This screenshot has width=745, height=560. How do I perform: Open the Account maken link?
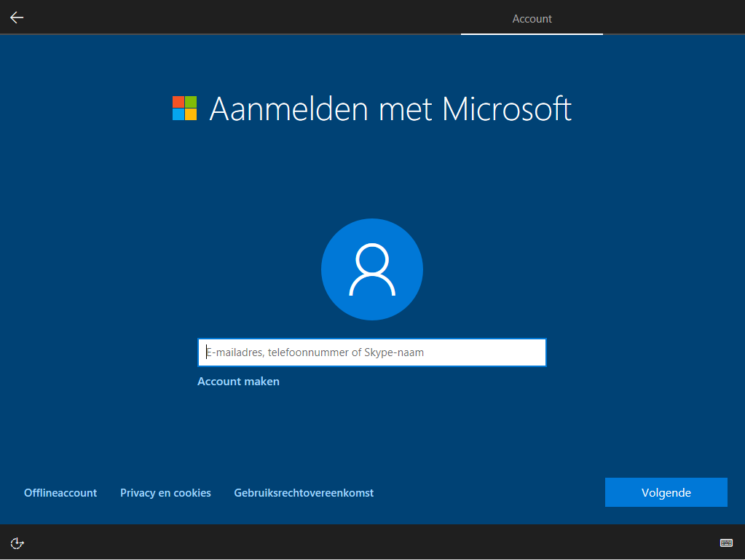[x=238, y=382]
